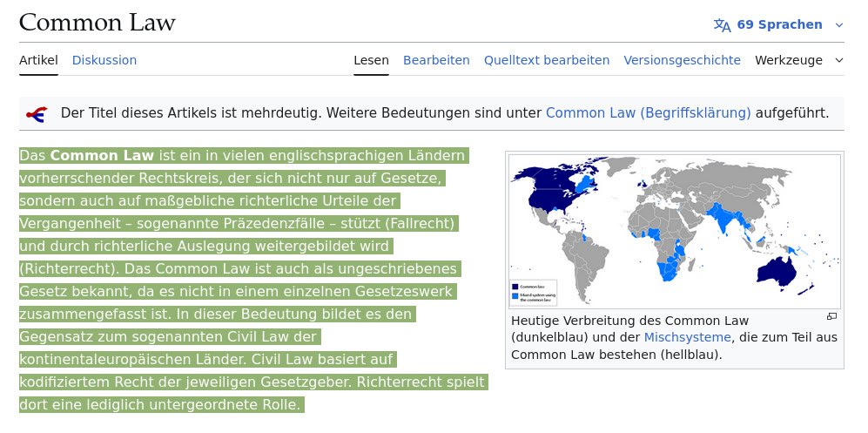Follow the Common Law (Begriffsklärung) link
868x433 pixels.
648,113
